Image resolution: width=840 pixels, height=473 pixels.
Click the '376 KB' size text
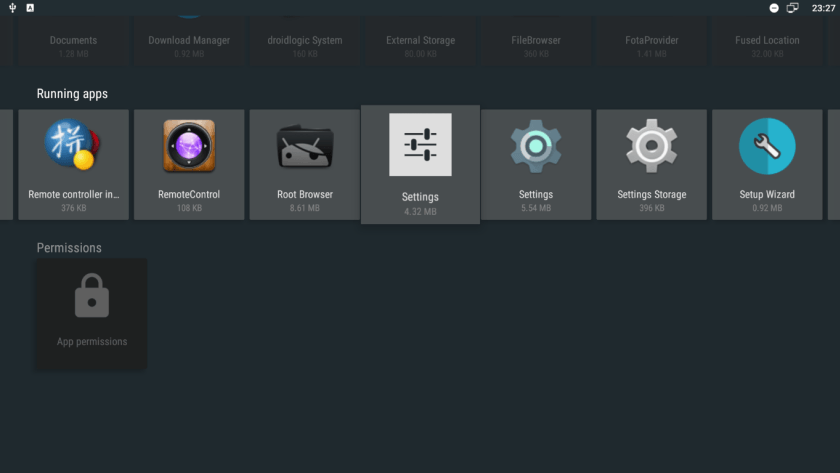[x=73, y=208]
